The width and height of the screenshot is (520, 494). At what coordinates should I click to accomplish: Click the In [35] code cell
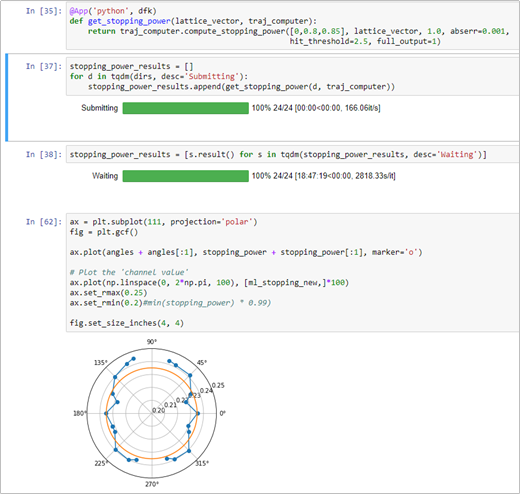(293, 26)
